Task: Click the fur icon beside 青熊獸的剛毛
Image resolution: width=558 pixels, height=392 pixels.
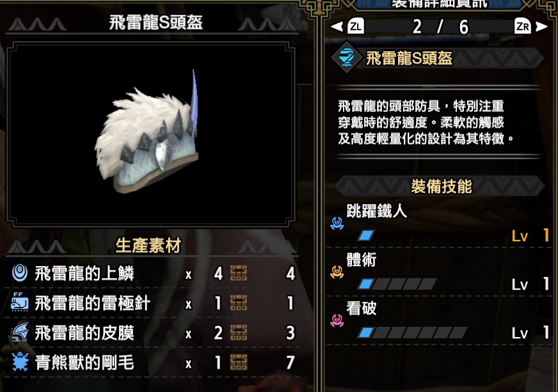Action: (20, 362)
